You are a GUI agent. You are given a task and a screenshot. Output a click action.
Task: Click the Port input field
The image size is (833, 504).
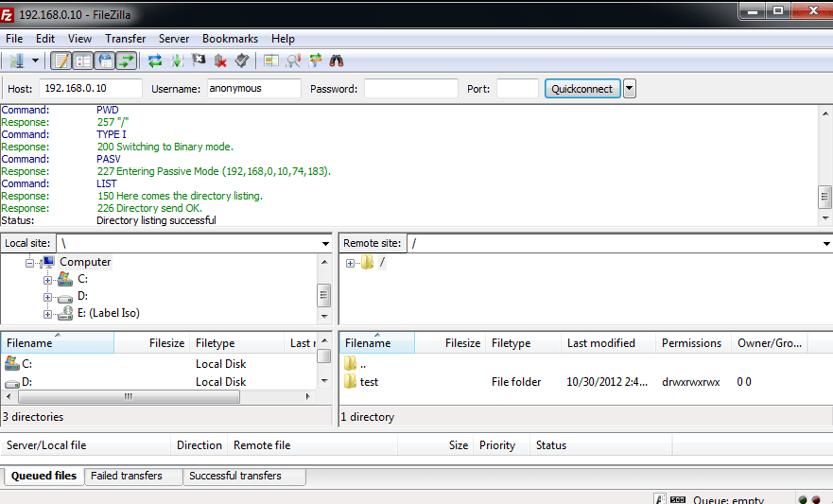517,88
